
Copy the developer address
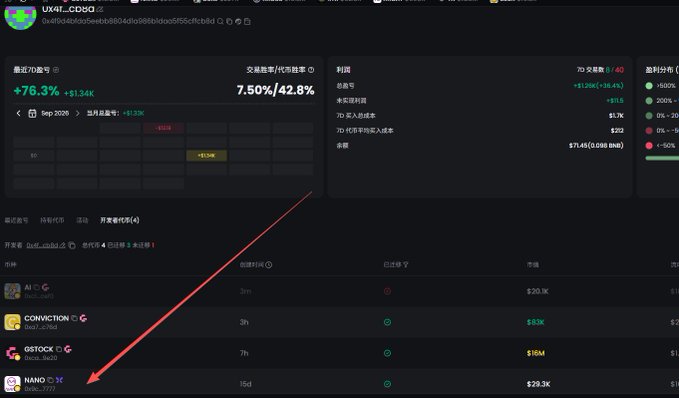(72, 245)
